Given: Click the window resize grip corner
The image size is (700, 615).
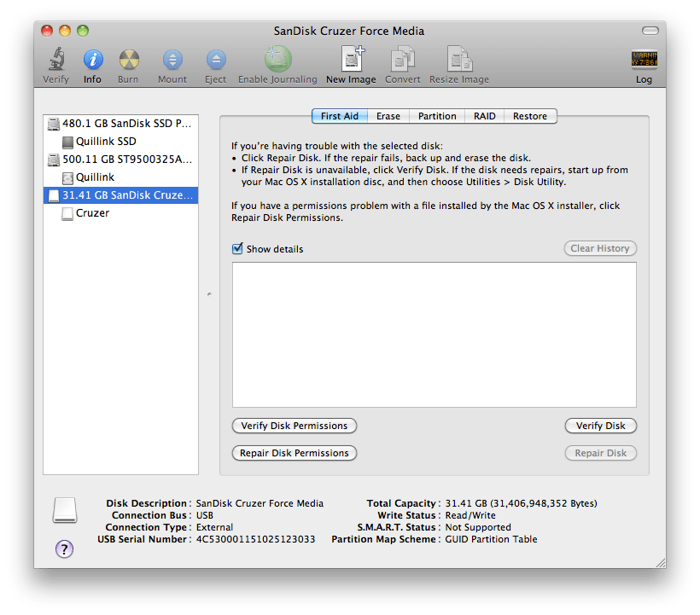Looking at the screenshot, I should coord(661,563).
